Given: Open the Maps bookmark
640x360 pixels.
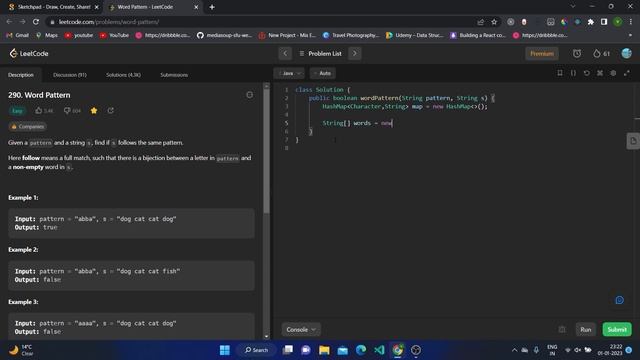Looking at the screenshot, I should click(x=47, y=35).
